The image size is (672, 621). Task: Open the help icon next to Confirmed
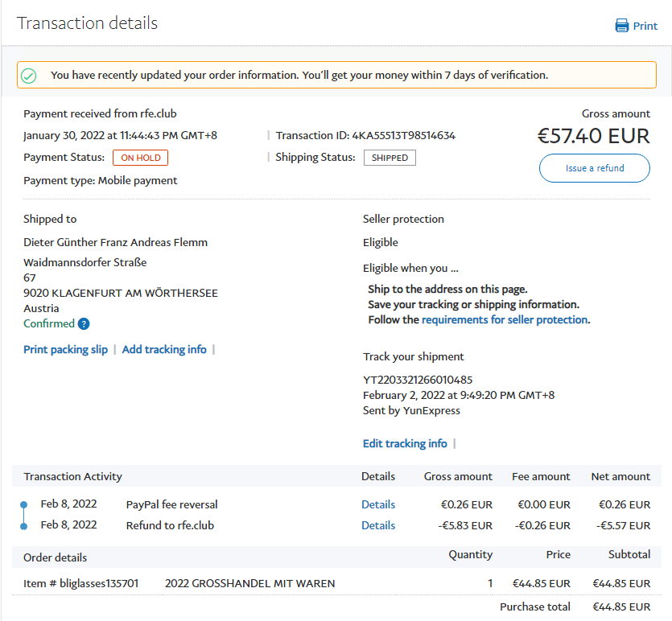(84, 324)
